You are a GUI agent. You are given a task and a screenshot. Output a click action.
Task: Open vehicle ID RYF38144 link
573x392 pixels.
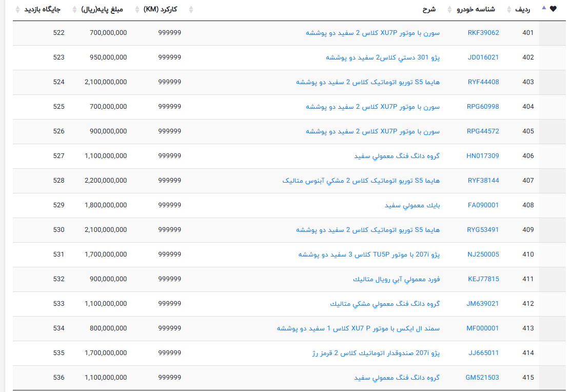pyautogui.click(x=483, y=181)
